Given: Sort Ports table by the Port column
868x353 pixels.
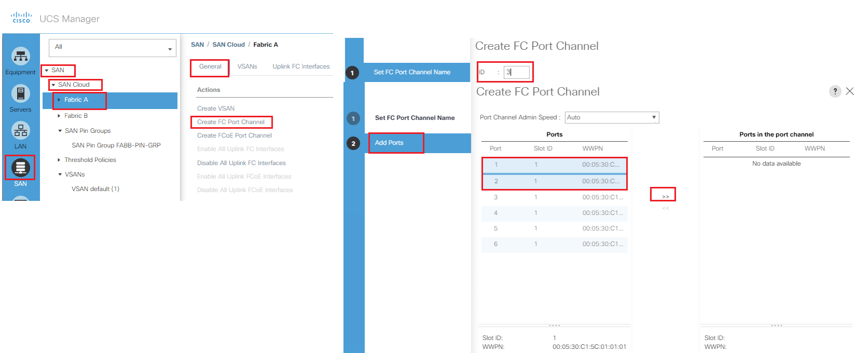Looking at the screenshot, I should pyautogui.click(x=496, y=148).
